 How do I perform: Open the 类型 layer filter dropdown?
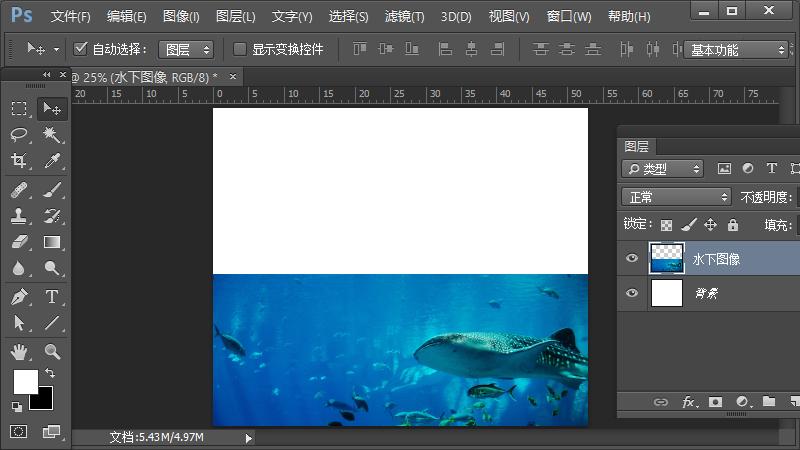[x=662, y=169]
